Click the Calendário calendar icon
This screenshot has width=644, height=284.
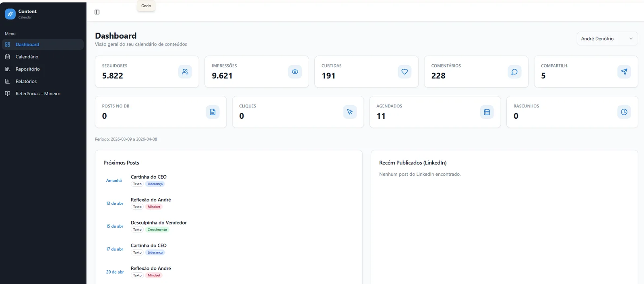click(x=7, y=57)
